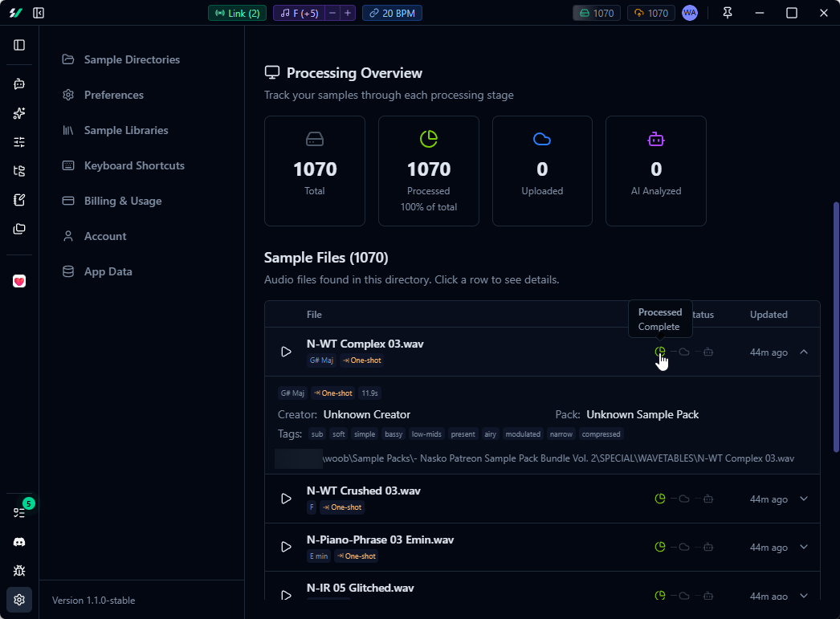Open the AI features sparkle icon in sidebar
This screenshot has height=619, width=840.
click(x=18, y=113)
